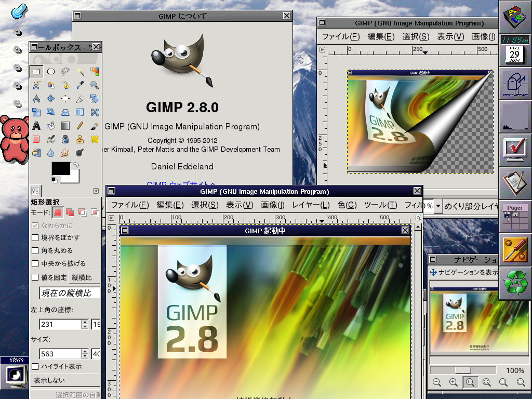
Task: Choose the Measure compass tool
Action: [36, 98]
